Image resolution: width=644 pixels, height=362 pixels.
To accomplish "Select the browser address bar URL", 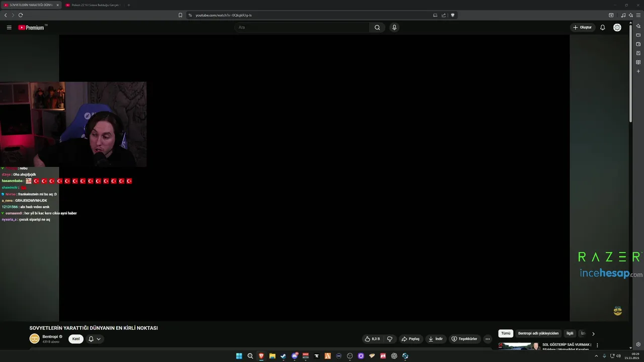I will coord(223,15).
